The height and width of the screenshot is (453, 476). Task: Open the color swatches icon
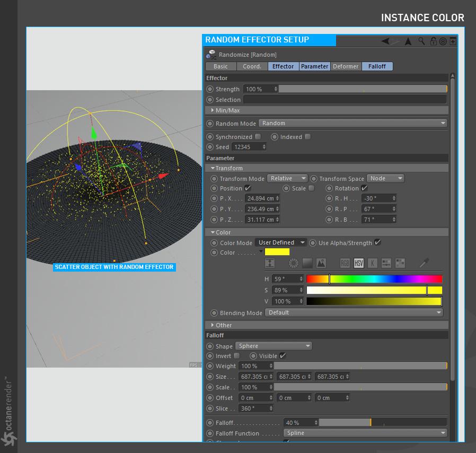click(x=400, y=263)
